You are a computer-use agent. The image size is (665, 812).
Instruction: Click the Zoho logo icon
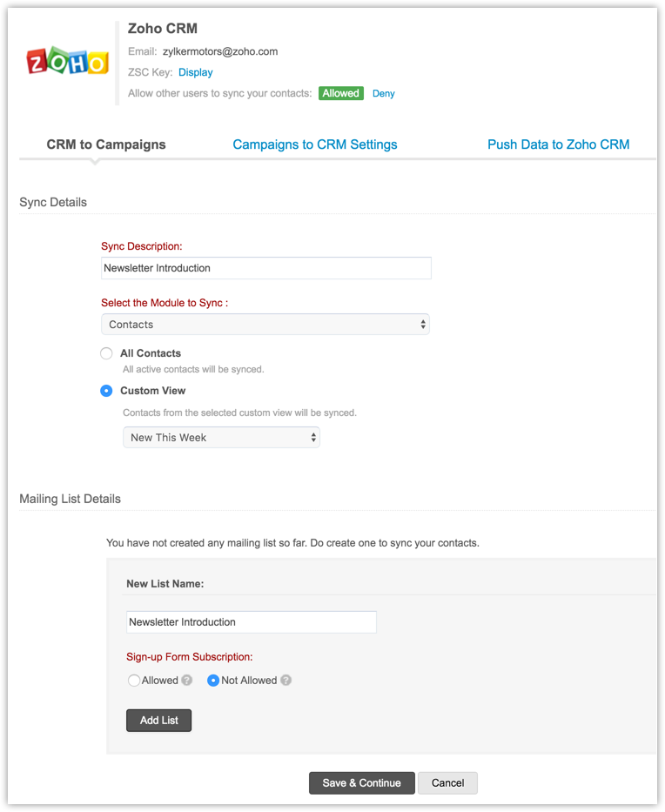click(x=68, y=62)
